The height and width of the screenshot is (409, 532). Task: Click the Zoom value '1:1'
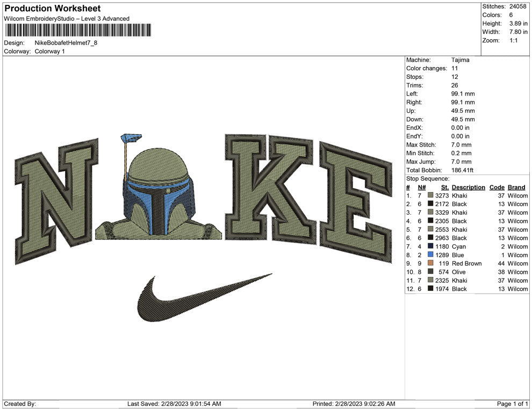[513, 40]
